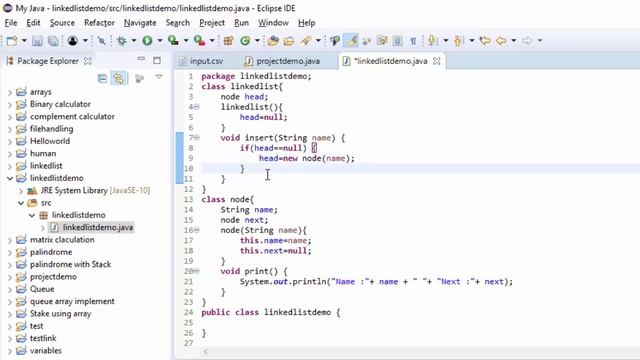Viewport: 640px width, 360px height.
Task: Click the Open Task folder icon
Action: (x=289, y=40)
